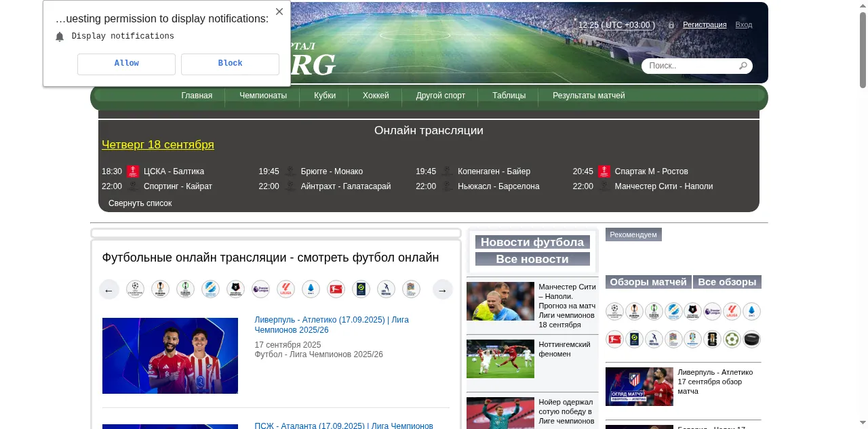Open Манчестер Сити – Наполи forecast news
This screenshot has width=868, height=429.
coord(568,306)
